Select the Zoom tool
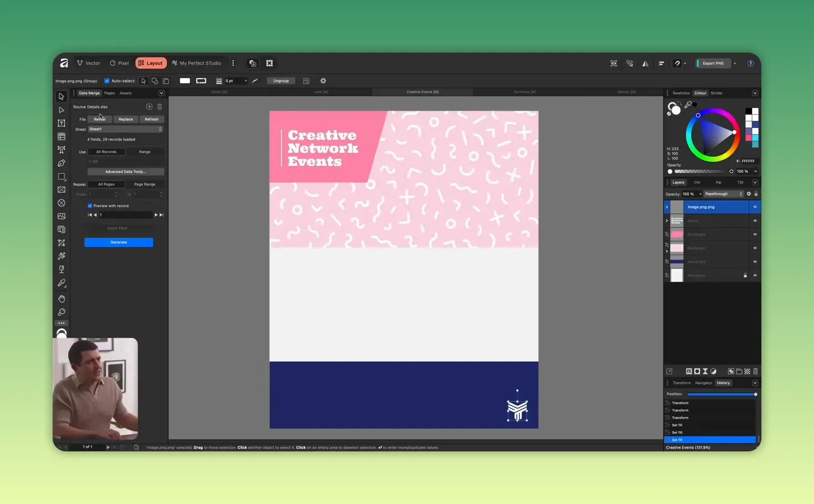The height and width of the screenshot is (504, 814). point(61,312)
